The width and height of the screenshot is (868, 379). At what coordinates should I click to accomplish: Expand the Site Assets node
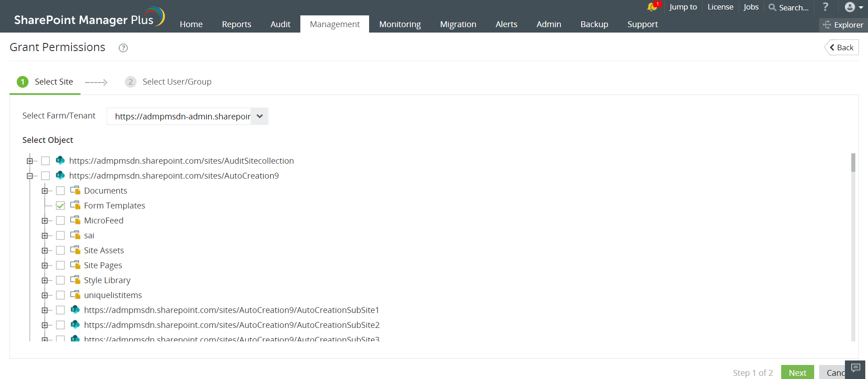pyautogui.click(x=44, y=250)
